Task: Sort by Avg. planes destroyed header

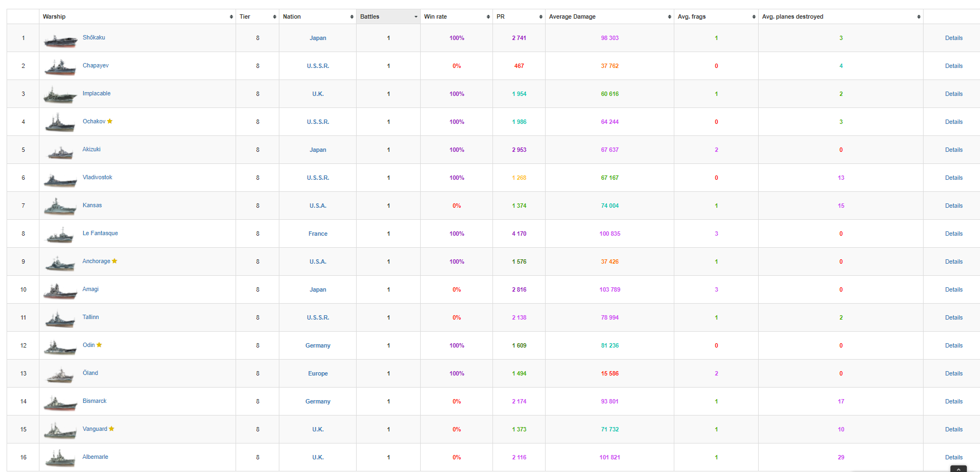Action: coord(840,16)
